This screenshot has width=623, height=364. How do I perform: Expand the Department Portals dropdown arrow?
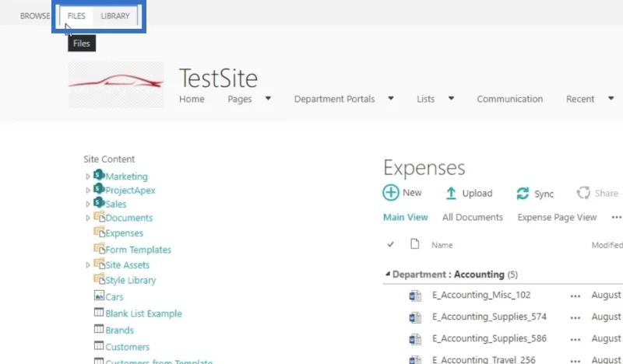click(391, 98)
